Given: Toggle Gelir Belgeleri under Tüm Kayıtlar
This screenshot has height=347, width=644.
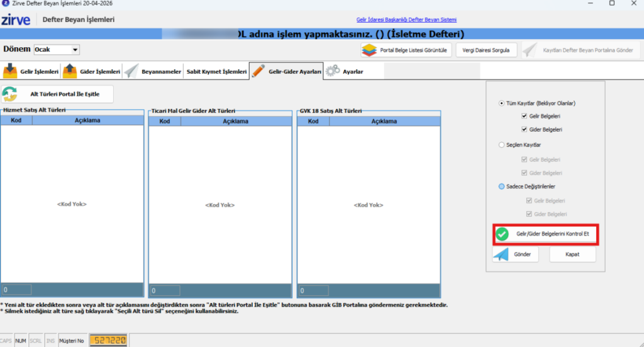Looking at the screenshot, I should (x=524, y=116).
